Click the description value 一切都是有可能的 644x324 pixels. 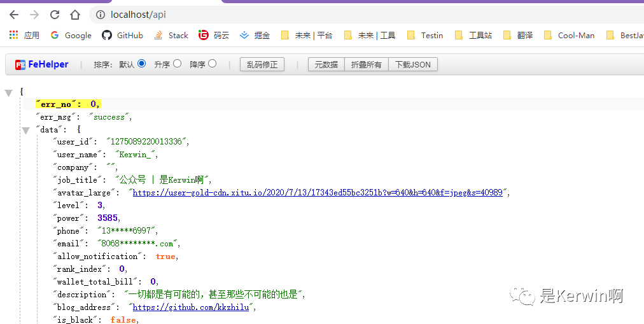point(213,295)
